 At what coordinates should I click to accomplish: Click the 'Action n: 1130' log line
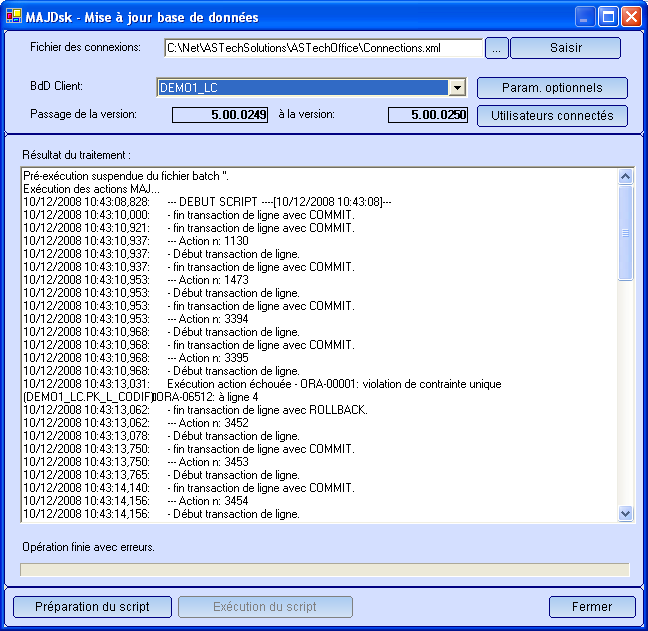click(x=136, y=241)
